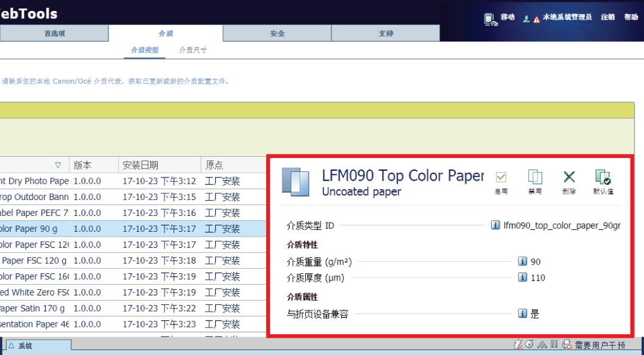Select the 'olor Paper FSC 16' row
The height and width of the screenshot is (355, 644).
click(x=133, y=276)
